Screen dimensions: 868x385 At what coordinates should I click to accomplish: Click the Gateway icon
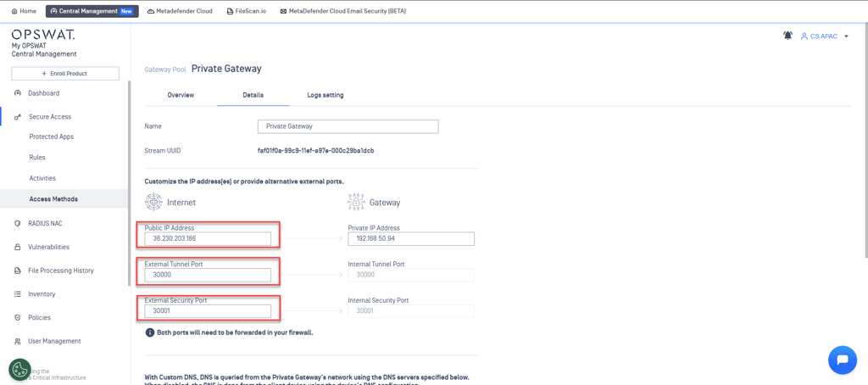(356, 202)
